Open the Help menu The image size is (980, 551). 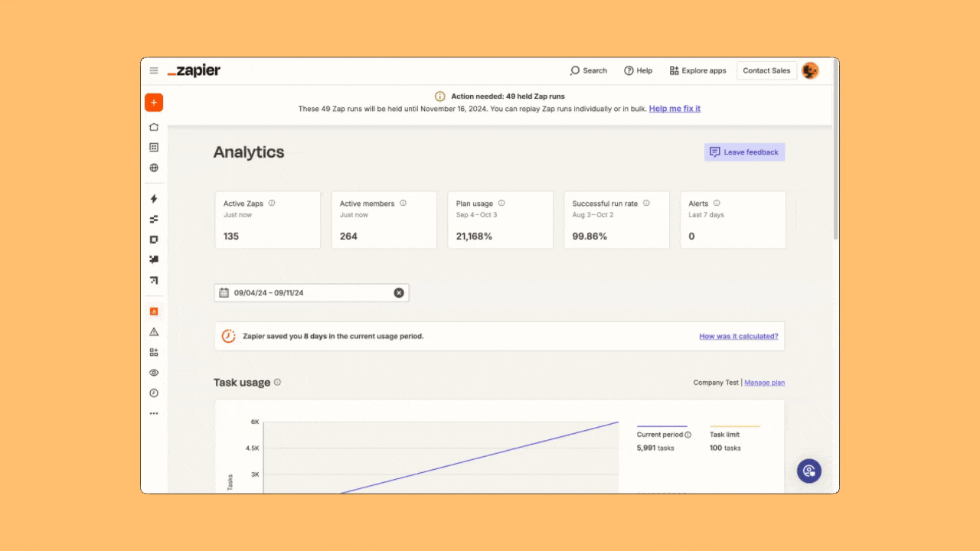tap(638, 70)
